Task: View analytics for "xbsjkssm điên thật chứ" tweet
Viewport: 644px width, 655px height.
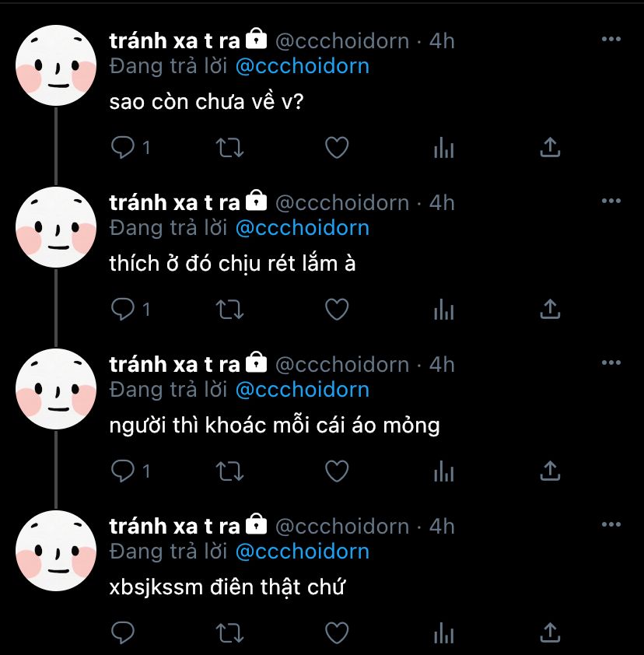Action: 443,633
